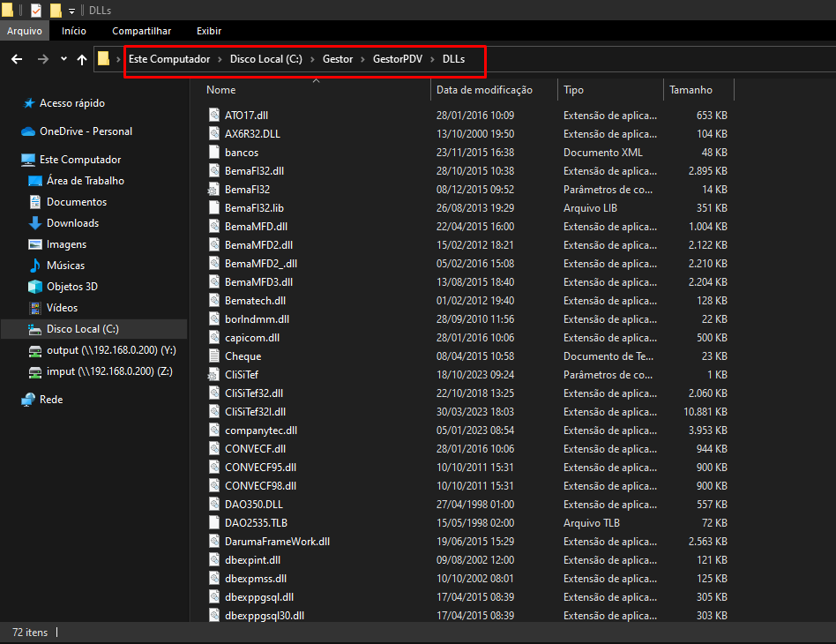This screenshot has height=644, width=836.
Task: Click the Downloads arrow icon in sidebar
Action: point(35,223)
